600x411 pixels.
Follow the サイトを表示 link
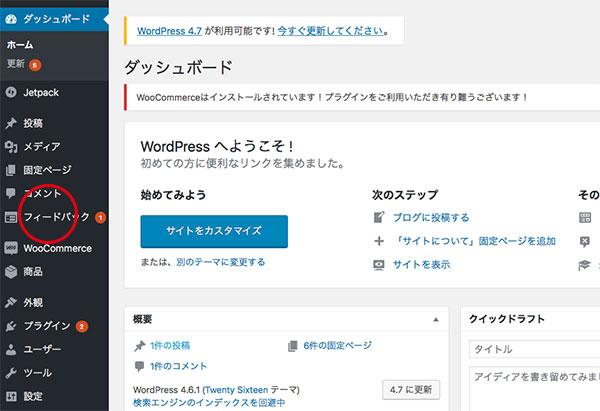pos(421,265)
